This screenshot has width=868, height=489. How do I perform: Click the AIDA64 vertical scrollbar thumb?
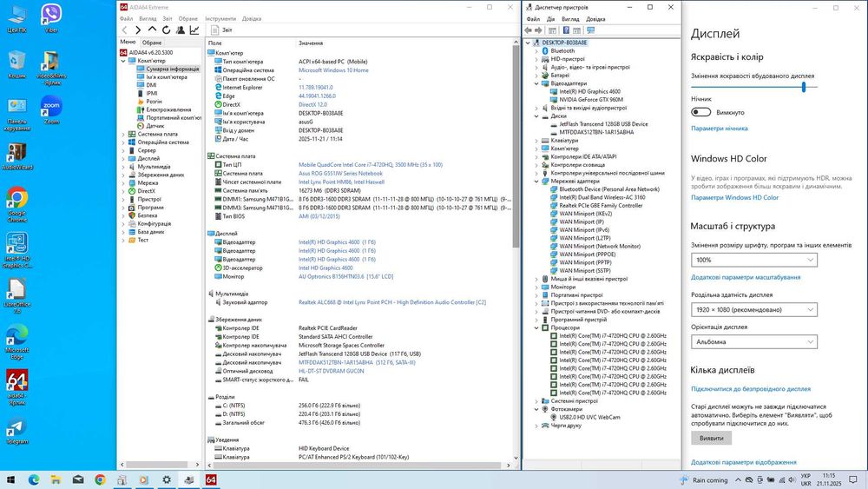516,147
